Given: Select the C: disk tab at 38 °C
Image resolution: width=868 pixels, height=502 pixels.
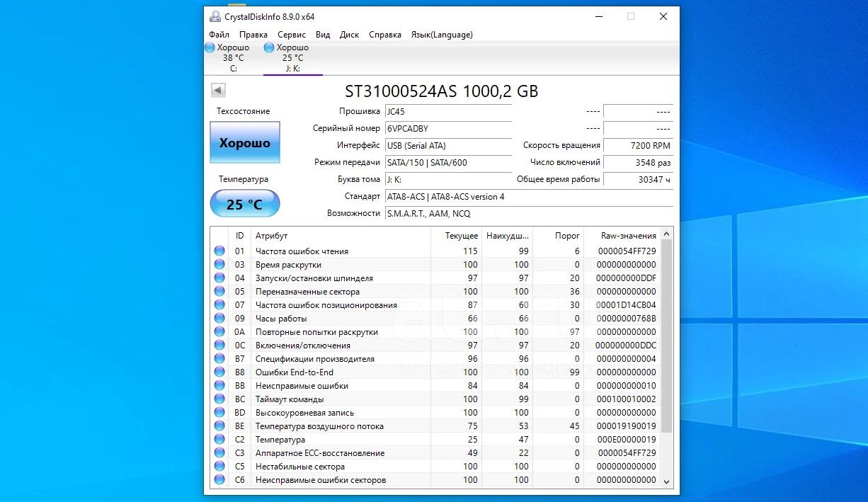Looking at the screenshot, I should (x=233, y=57).
